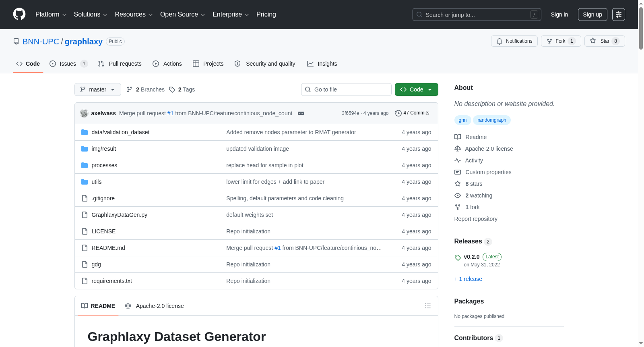Open Security and quality tab
Screen dimensions: 644x347
[265, 64]
